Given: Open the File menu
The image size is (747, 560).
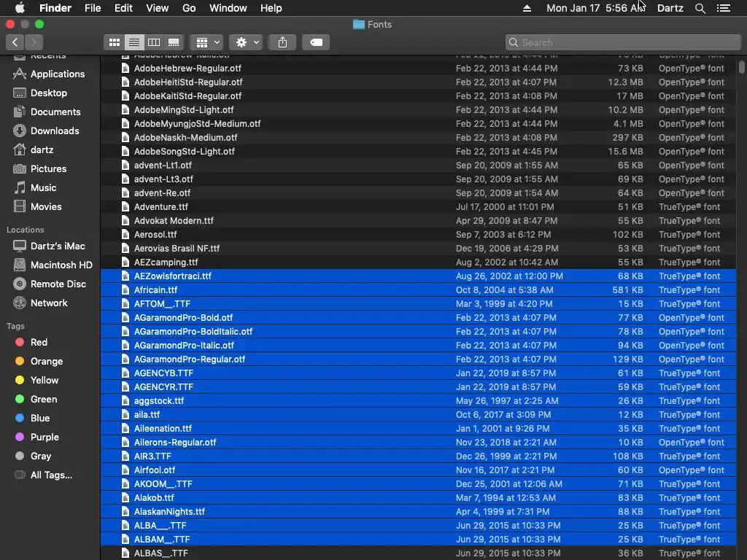Looking at the screenshot, I should (93, 8).
